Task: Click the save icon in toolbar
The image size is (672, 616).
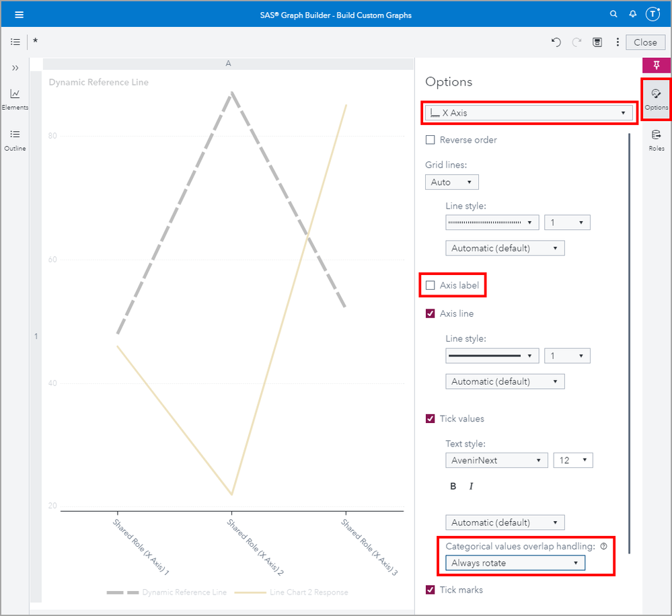Action: [x=597, y=42]
